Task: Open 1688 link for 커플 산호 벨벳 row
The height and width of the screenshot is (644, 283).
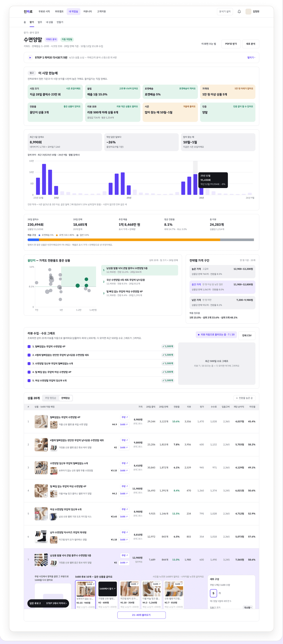Action: coord(124,424)
